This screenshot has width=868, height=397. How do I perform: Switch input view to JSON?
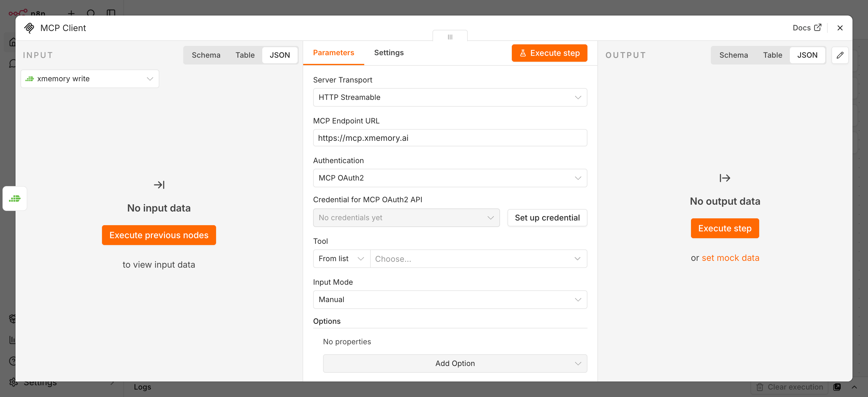coord(279,55)
